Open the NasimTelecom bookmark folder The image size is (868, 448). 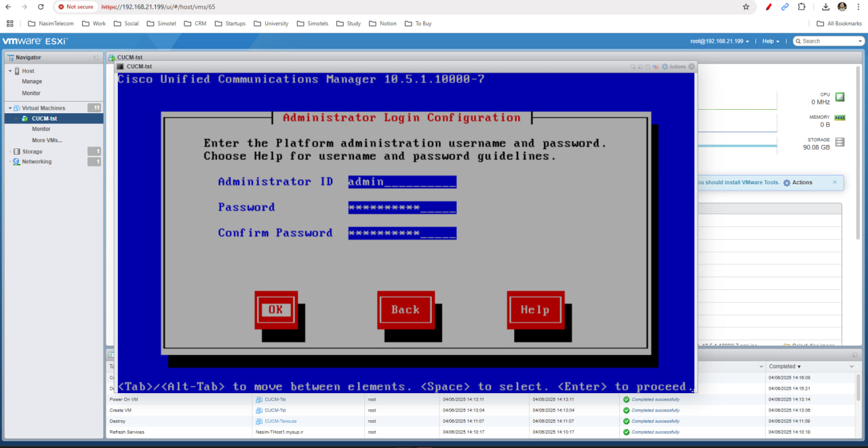(x=51, y=23)
